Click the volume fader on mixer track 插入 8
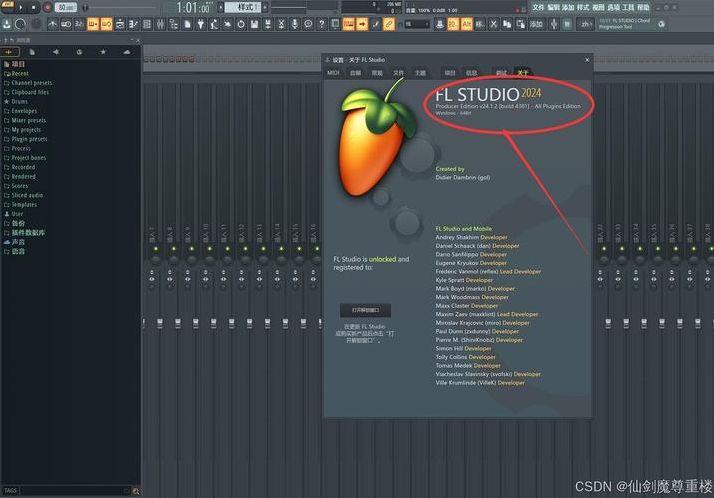714x498 pixels. point(178,323)
